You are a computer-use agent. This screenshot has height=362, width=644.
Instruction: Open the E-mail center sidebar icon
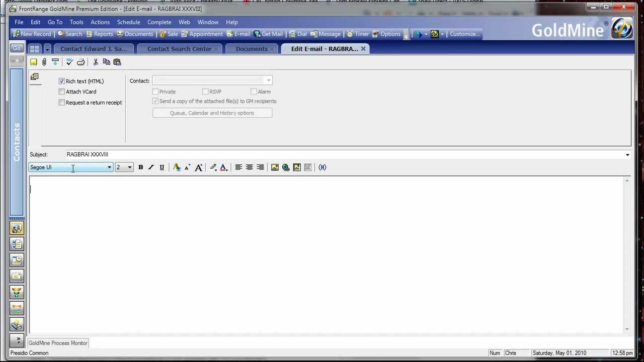pyautogui.click(x=17, y=277)
